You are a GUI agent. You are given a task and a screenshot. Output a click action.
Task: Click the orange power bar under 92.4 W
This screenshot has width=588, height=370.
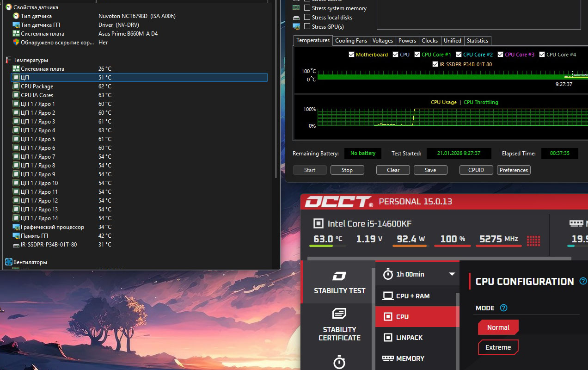[410, 246]
